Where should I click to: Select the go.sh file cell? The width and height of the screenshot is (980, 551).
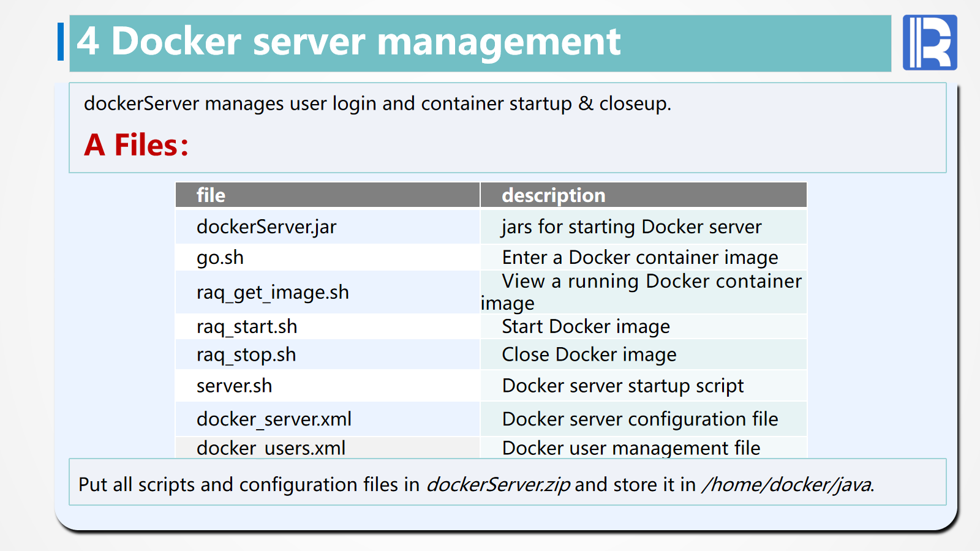coord(220,258)
